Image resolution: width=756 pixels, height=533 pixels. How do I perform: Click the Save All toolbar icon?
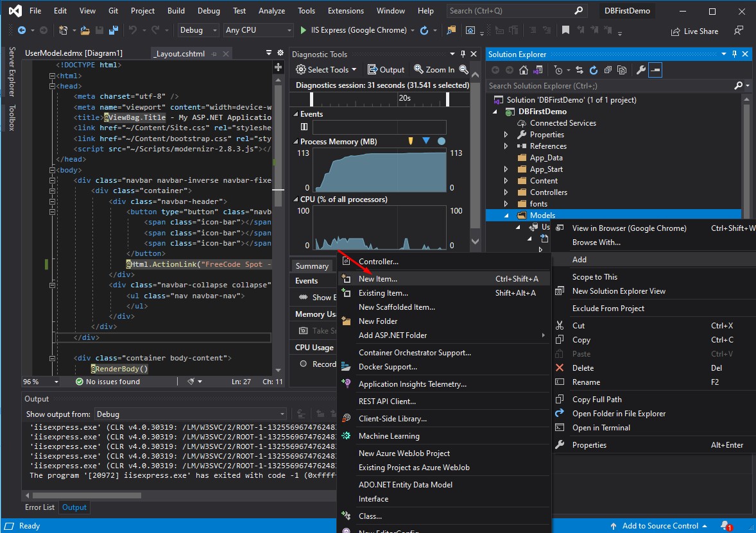pyautogui.click(x=114, y=30)
